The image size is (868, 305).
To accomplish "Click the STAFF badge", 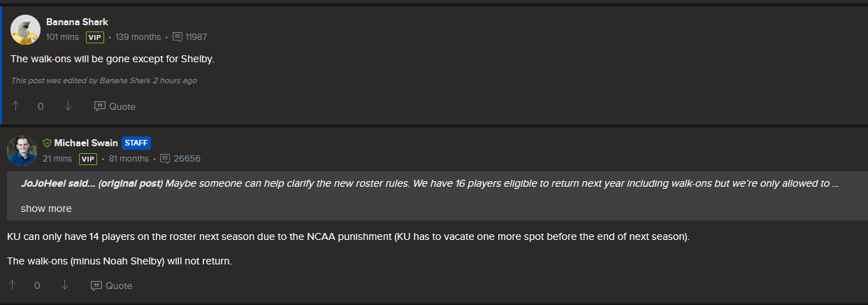I will tap(136, 143).
